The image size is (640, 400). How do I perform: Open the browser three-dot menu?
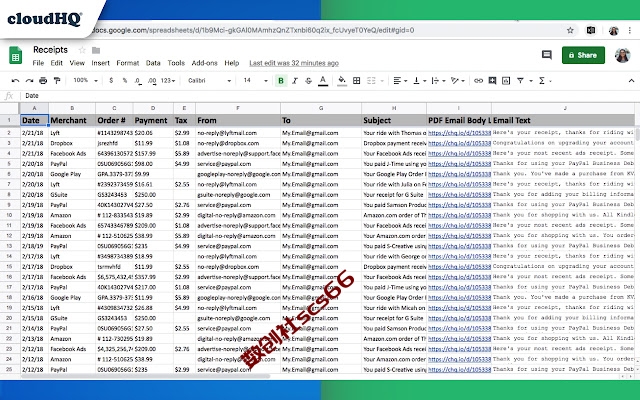click(x=630, y=30)
